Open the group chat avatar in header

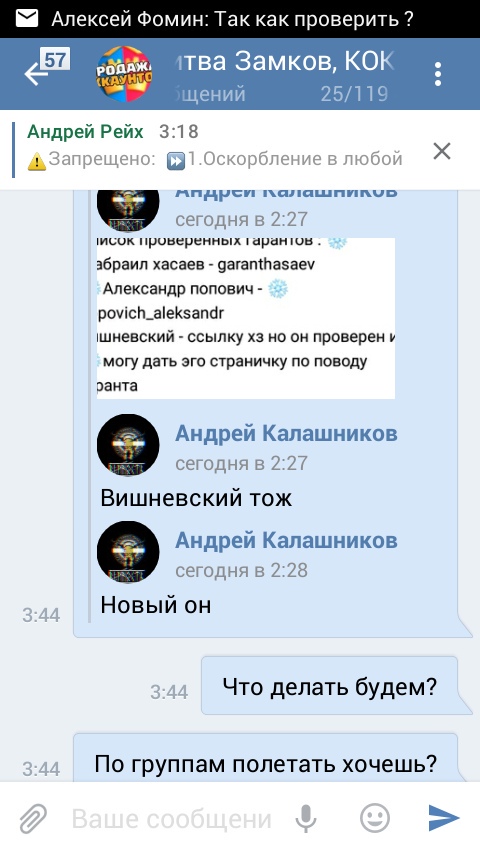tap(124, 74)
